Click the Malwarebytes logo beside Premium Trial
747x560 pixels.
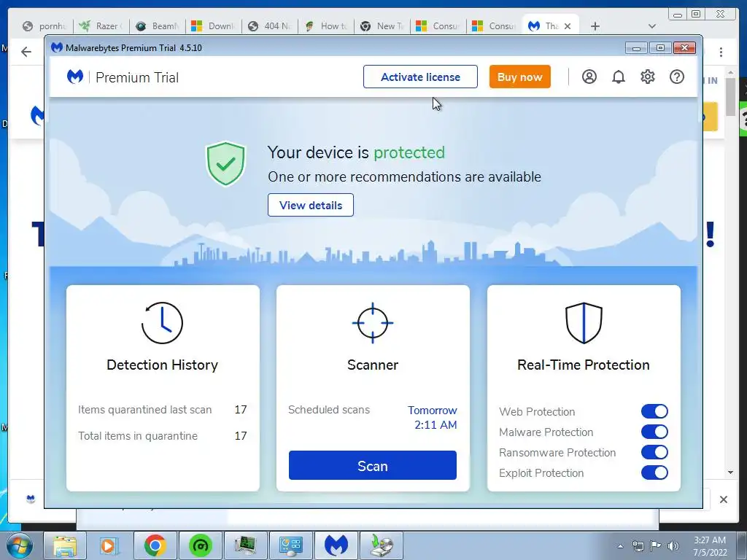tap(75, 77)
